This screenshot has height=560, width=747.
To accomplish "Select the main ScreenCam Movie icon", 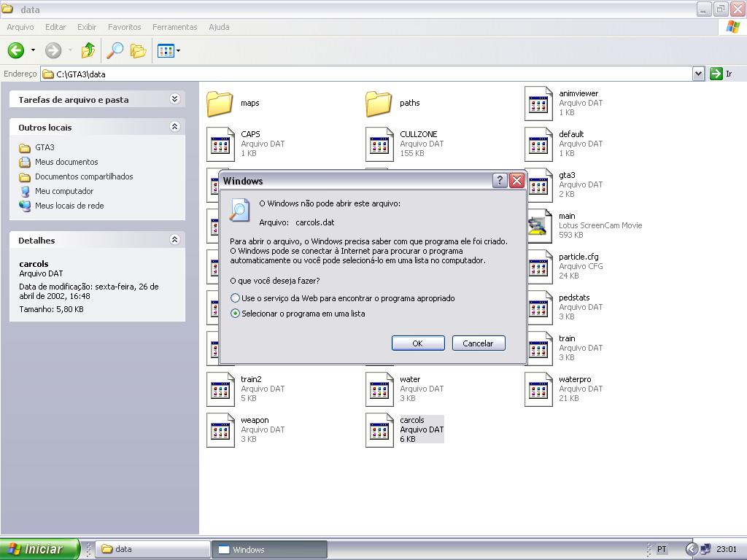I will coord(540,226).
